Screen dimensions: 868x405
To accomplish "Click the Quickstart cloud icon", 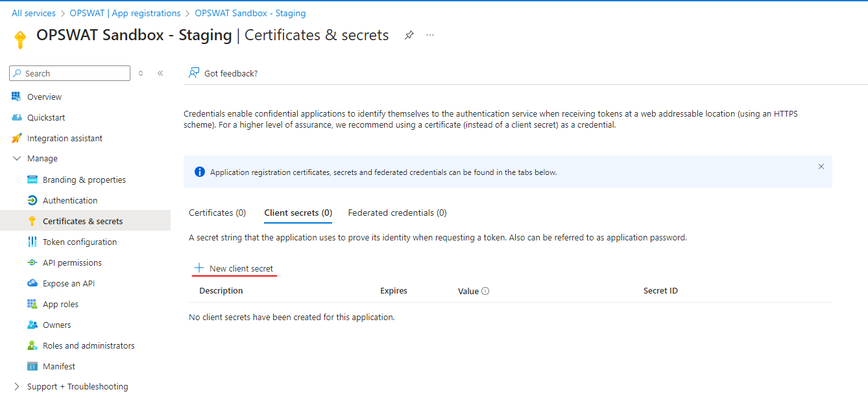I will [16, 117].
